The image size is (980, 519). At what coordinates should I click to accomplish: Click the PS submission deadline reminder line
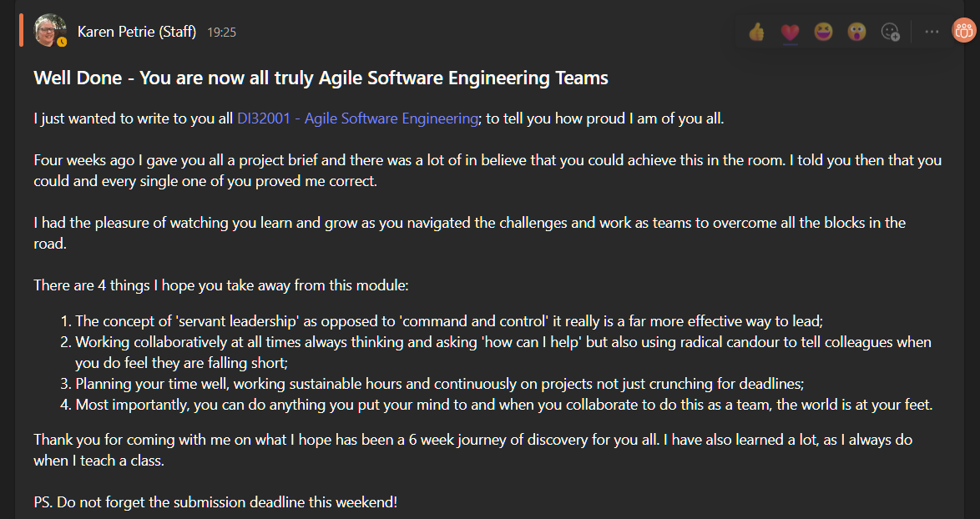point(215,502)
